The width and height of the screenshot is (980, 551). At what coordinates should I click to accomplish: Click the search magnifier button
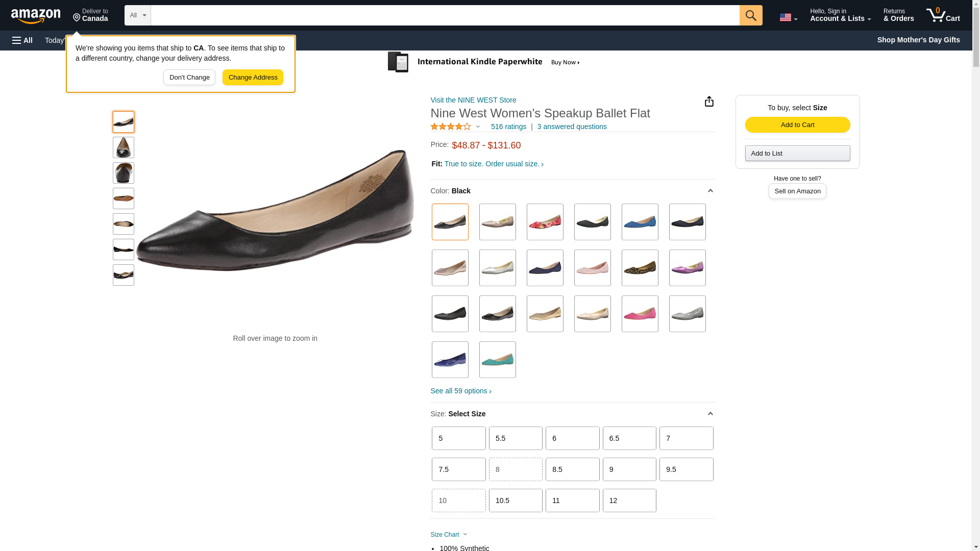(x=750, y=15)
